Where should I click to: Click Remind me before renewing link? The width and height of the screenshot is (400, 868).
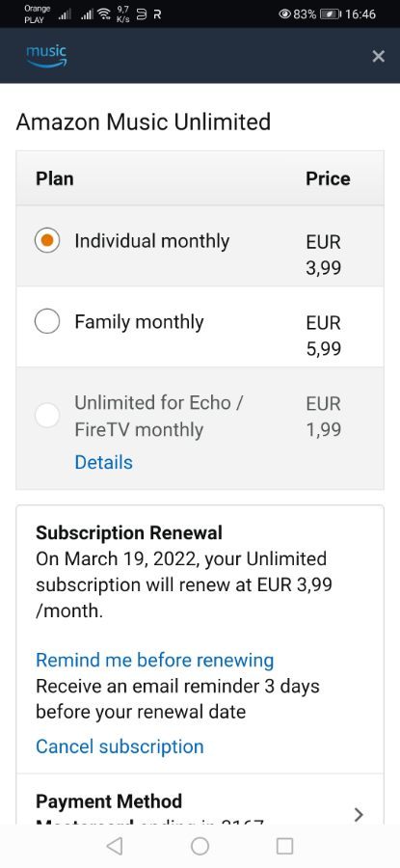[155, 660]
